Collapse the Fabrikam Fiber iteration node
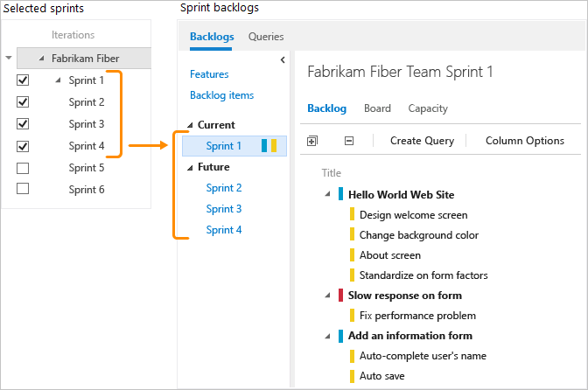 tap(42, 59)
